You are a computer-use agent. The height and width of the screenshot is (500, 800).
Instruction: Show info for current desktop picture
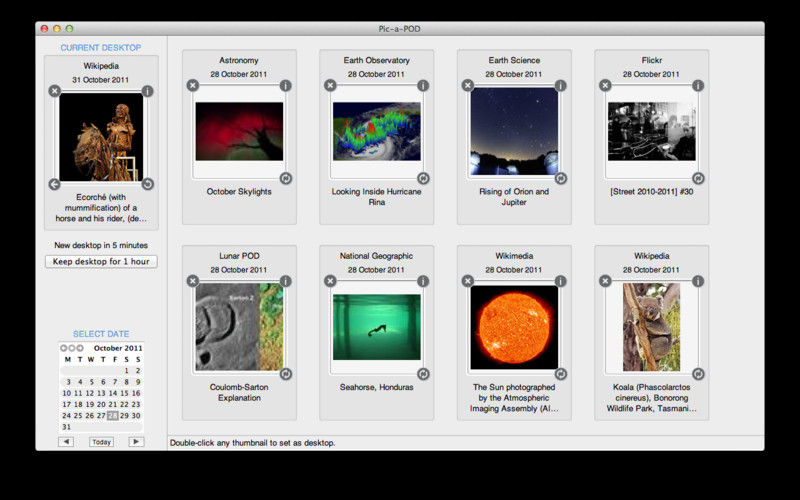pyautogui.click(x=147, y=91)
